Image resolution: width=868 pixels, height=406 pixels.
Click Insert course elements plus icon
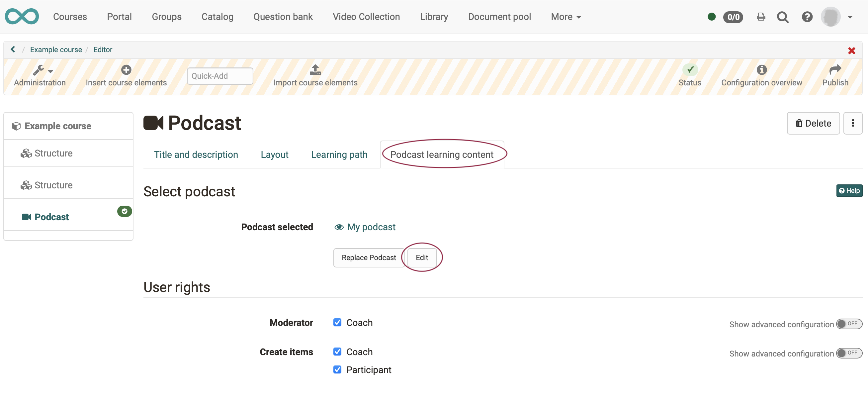click(126, 70)
